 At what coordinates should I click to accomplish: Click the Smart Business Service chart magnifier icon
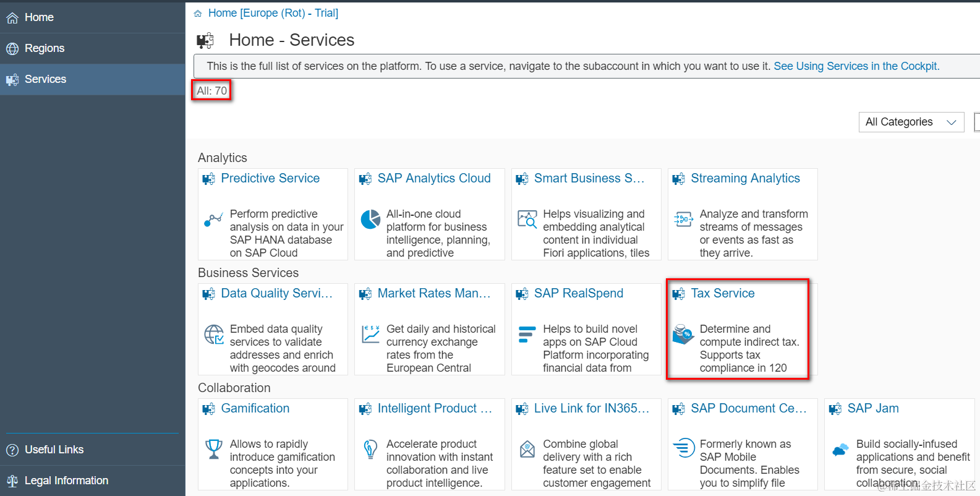pyautogui.click(x=527, y=219)
